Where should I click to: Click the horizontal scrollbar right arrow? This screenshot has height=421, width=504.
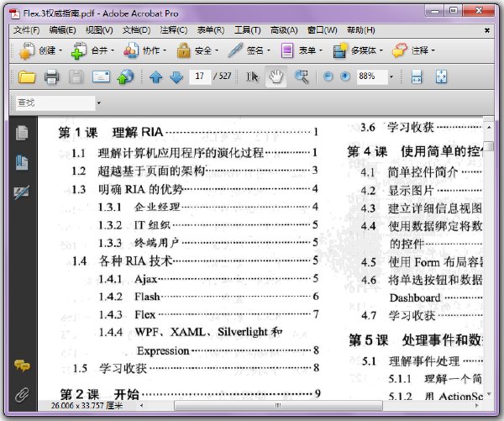point(476,406)
